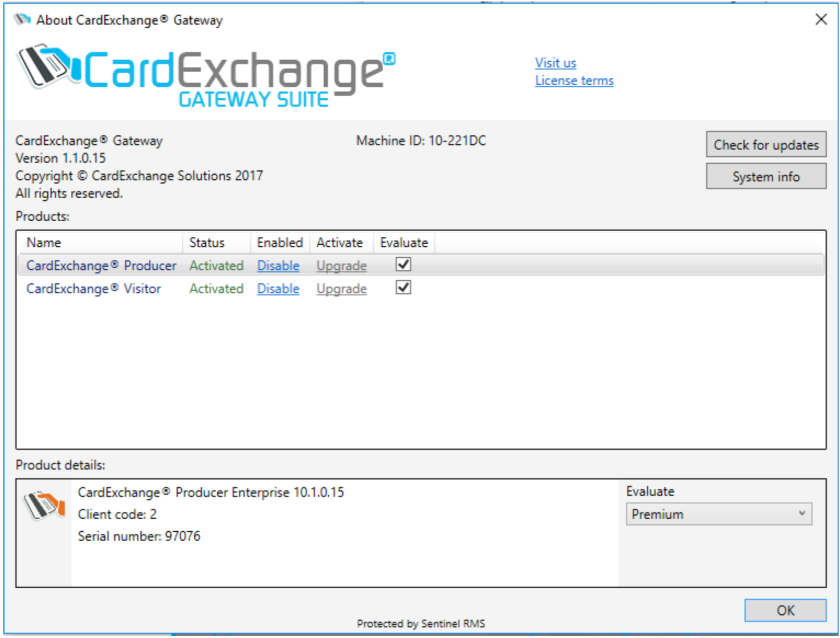The image size is (840, 638).
Task: Click the title bar application icon
Action: tap(22, 20)
